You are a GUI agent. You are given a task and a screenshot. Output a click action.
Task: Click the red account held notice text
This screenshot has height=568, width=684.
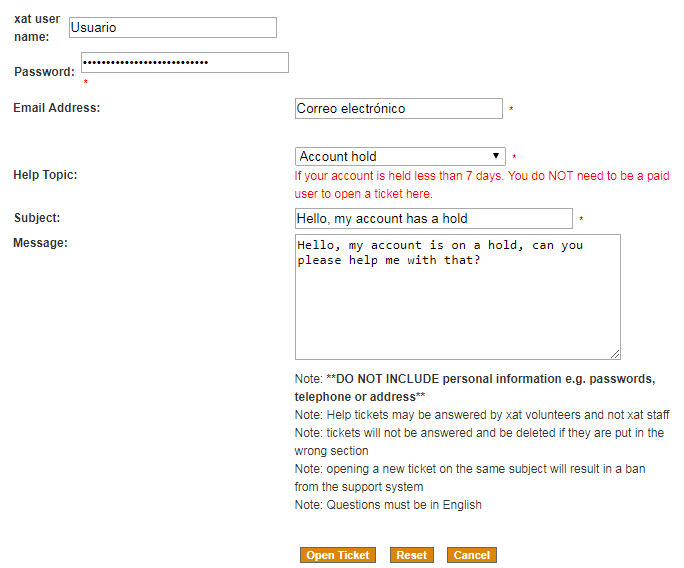click(x=482, y=185)
